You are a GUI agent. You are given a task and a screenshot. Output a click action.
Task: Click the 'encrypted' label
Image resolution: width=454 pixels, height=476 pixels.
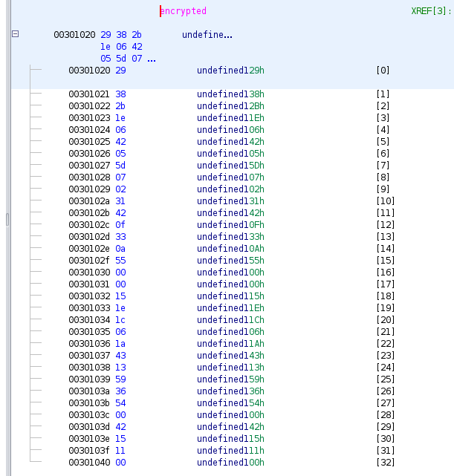[x=184, y=11]
